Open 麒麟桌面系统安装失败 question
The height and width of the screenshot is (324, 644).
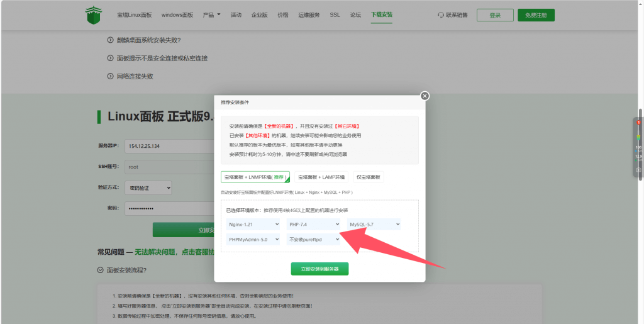pyautogui.click(x=148, y=40)
